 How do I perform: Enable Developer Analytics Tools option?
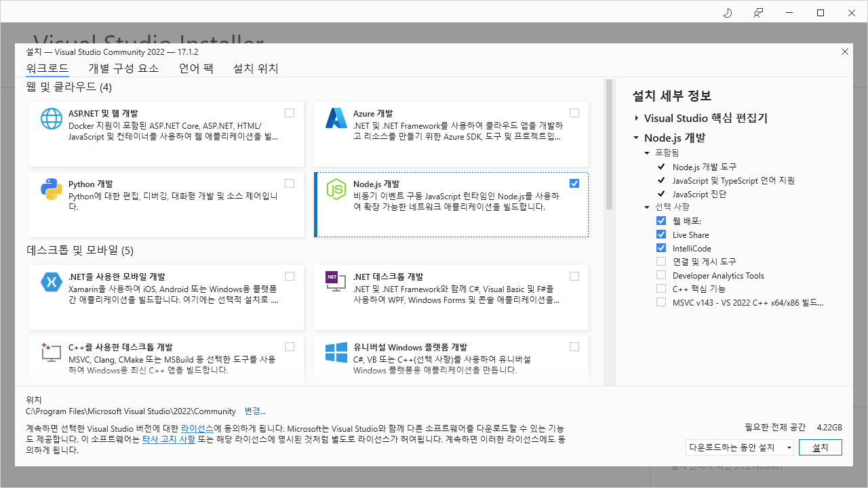pos(661,275)
